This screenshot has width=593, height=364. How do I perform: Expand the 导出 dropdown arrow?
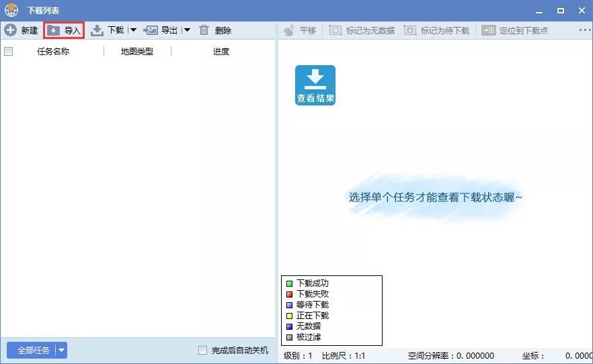187,30
